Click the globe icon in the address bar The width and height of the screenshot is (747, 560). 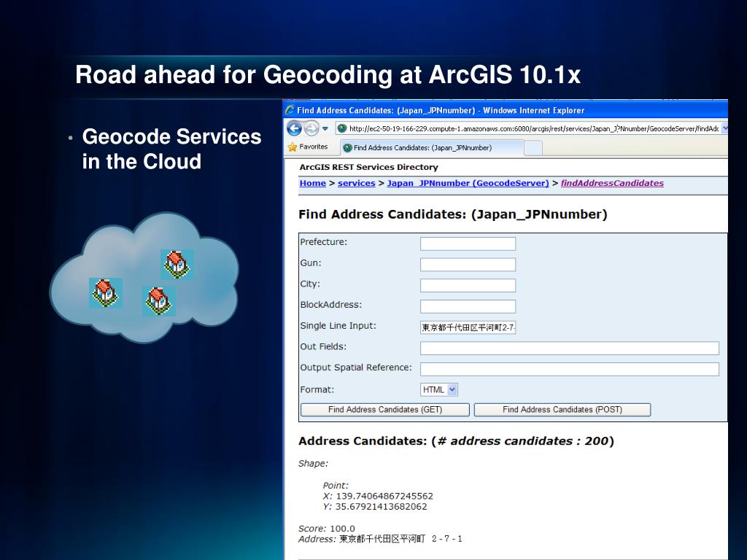pos(341,128)
